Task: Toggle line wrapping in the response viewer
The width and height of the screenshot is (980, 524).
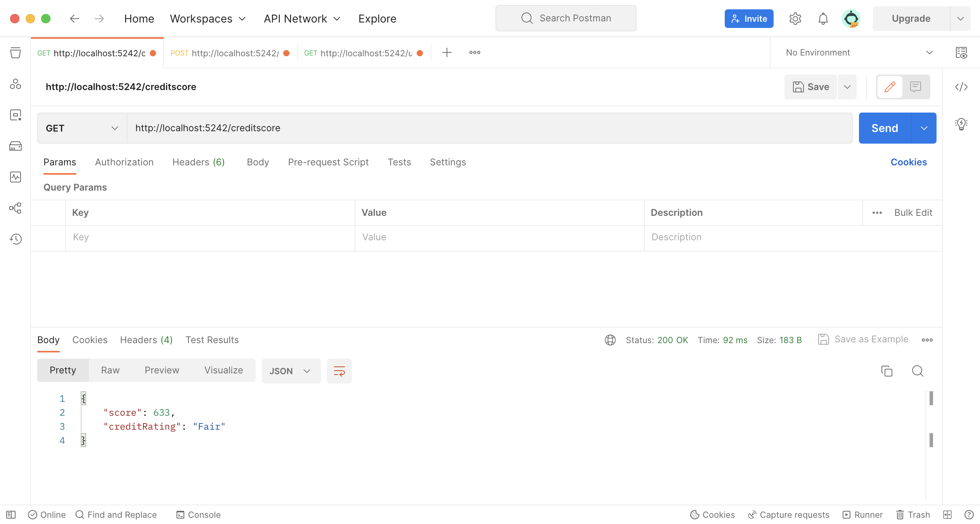Action: coord(339,371)
